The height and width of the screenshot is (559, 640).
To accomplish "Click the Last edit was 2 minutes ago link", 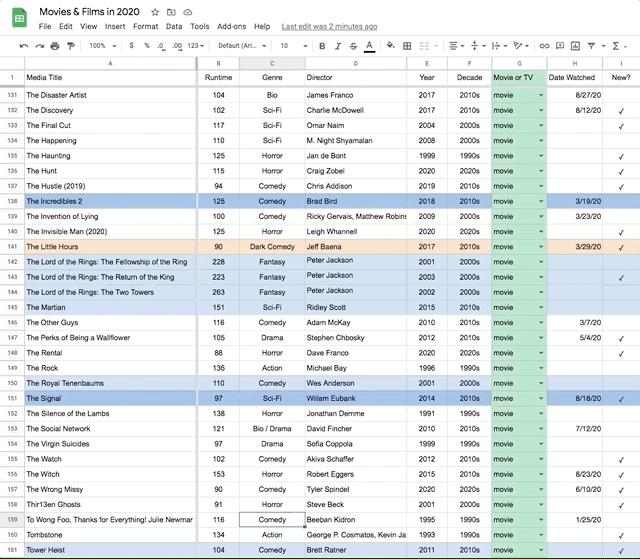I will [329, 27].
